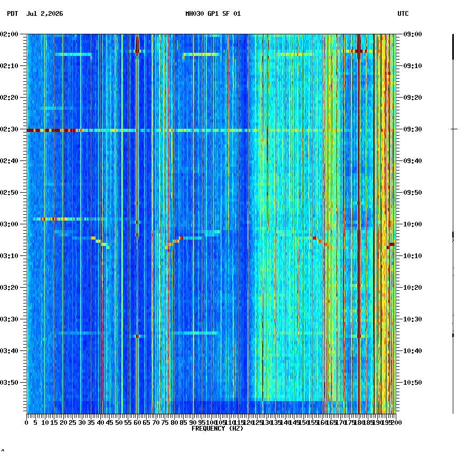Click the title 'MH030 GP1 SF 01'
Screen dimensions: 476x456
click(213, 14)
